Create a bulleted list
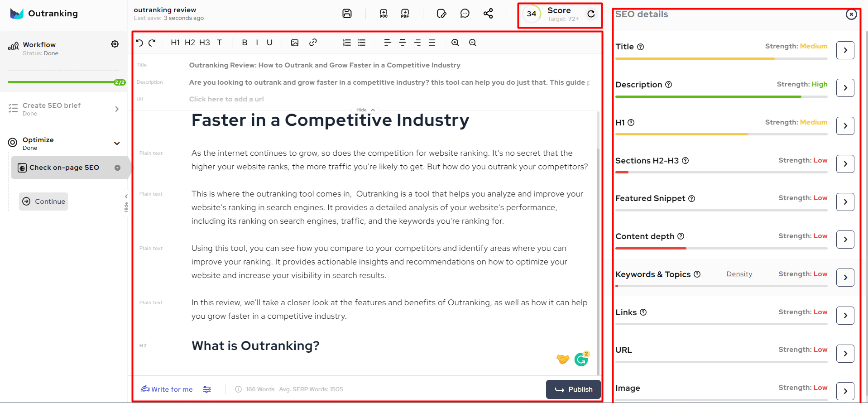Image resolution: width=868 pixels, height=403 pixels. coord(361,43)
